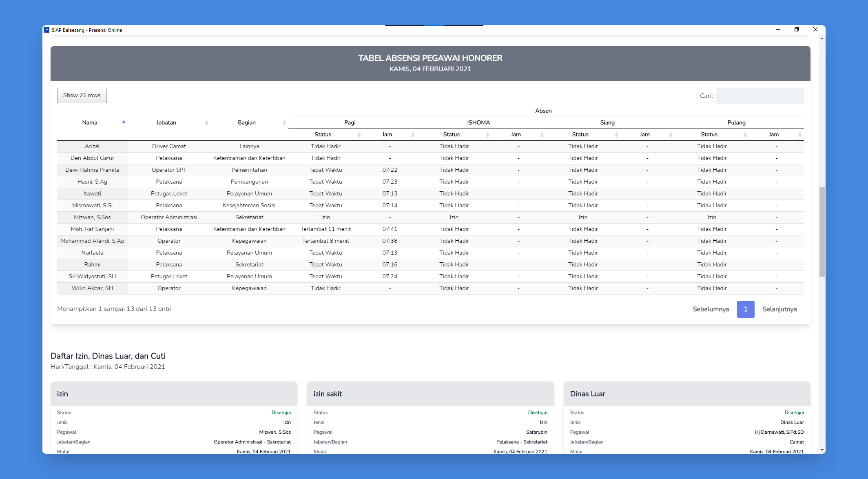Click Sebelumnya pagination link
868x479 pixels.
(x=711, y=309)
